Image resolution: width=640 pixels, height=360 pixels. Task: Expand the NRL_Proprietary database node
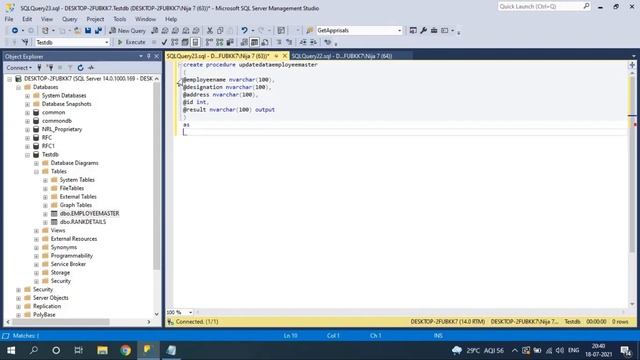[x=27, y=129]
